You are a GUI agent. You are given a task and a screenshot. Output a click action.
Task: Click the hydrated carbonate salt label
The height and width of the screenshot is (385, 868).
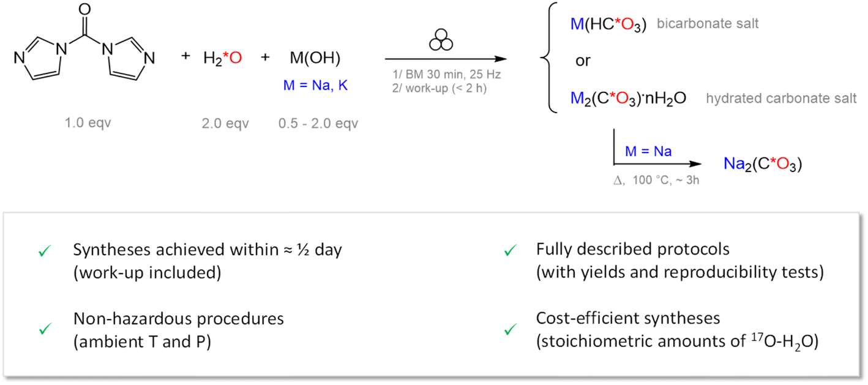pyautogui.click(x=781, y=98)
